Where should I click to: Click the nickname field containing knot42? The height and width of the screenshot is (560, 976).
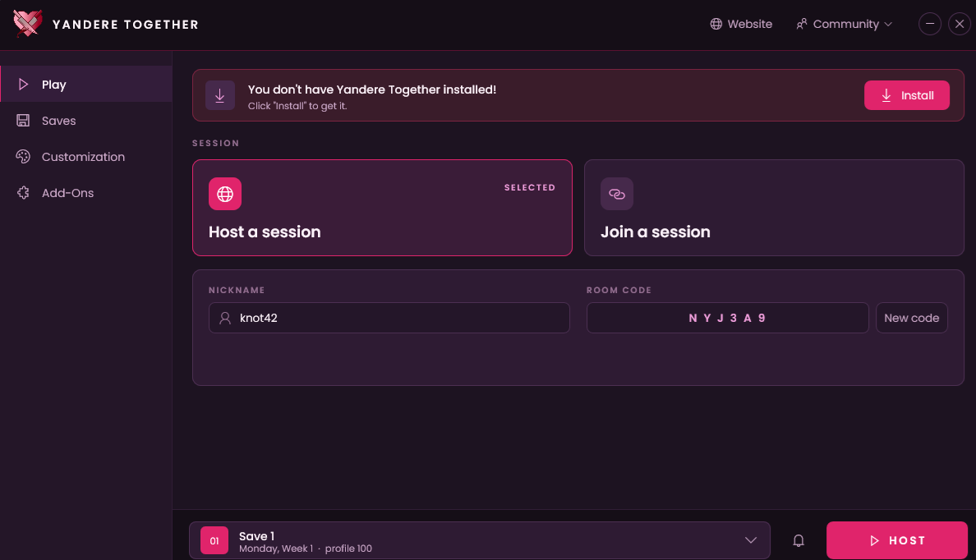(389, 318)
